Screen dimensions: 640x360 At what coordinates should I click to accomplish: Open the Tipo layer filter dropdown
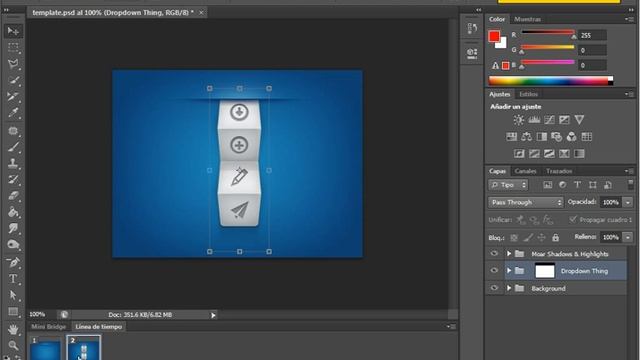point(508,185)
